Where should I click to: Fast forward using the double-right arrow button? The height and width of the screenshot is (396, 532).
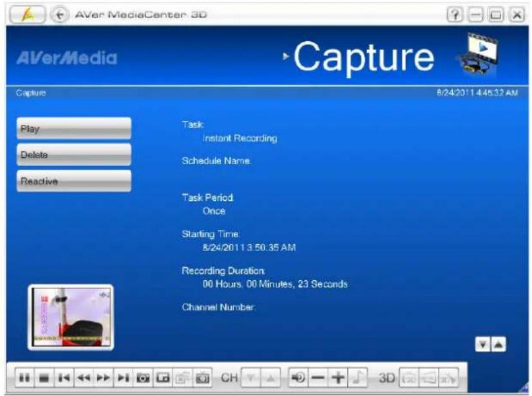click(103, 377)
